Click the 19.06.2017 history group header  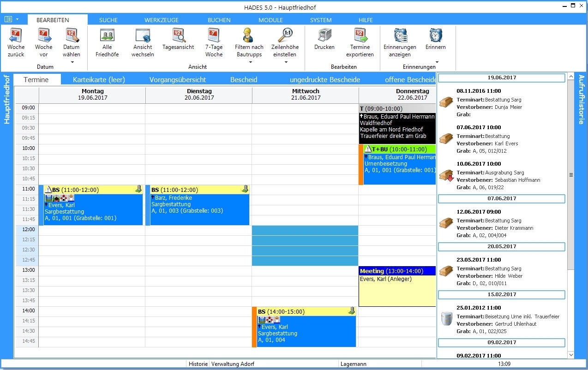(502, 78)
